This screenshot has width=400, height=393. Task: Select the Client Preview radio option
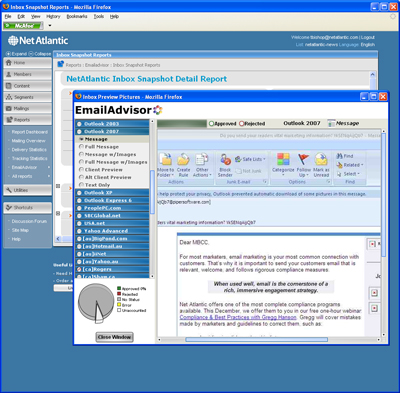coord(81,169)
